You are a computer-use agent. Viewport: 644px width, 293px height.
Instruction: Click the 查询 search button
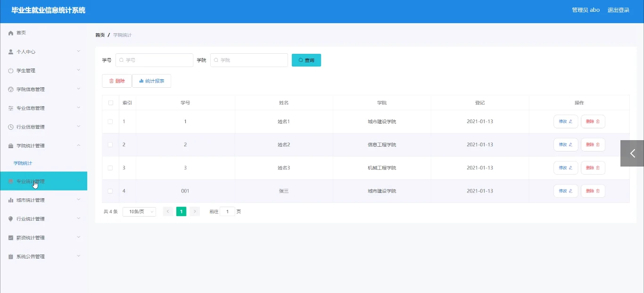pos(306,60)
